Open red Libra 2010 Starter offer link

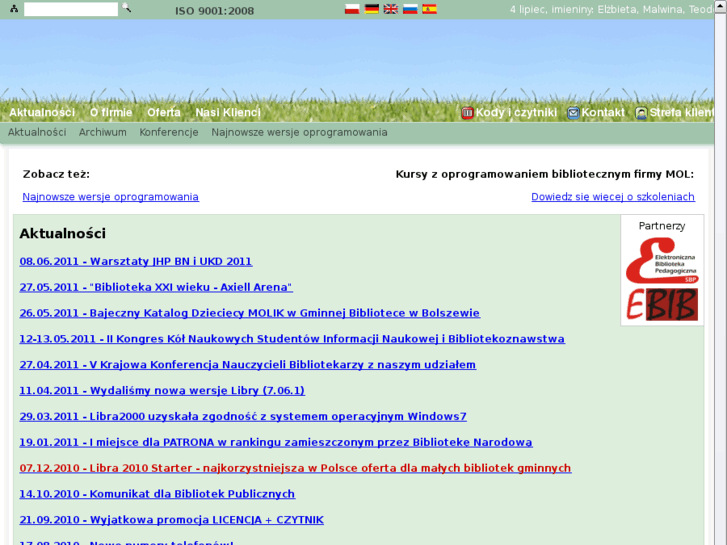tap(295, 468)
